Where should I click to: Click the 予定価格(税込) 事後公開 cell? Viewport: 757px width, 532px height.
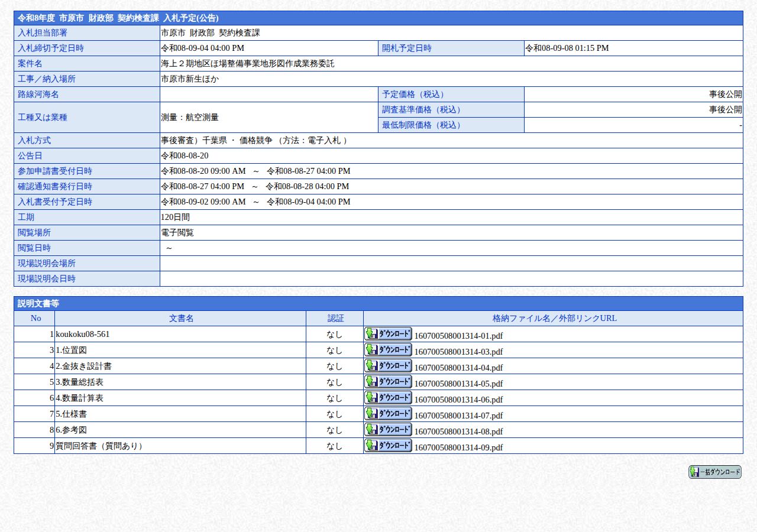point(633,94)
